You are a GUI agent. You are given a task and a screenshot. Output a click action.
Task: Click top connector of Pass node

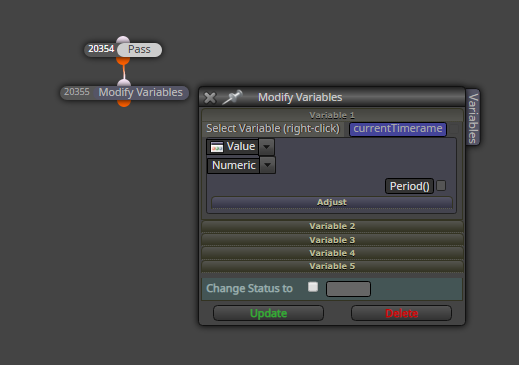click(123, 40)
